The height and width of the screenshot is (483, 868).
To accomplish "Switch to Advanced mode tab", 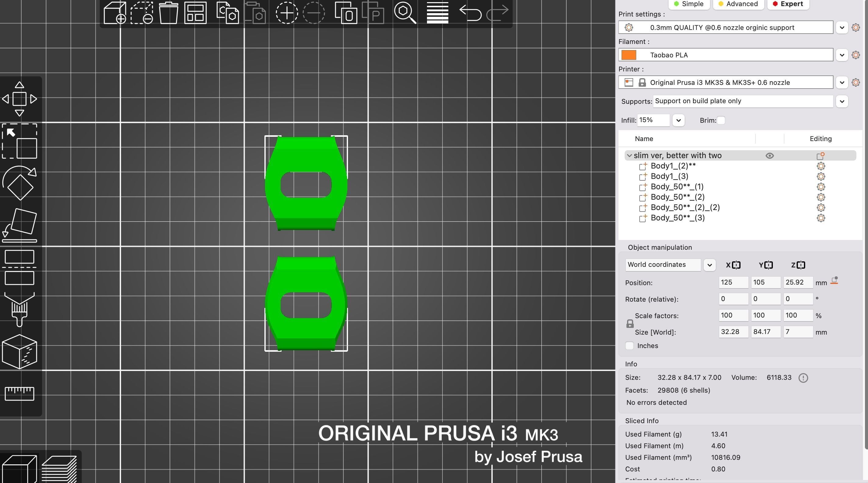I will pyautogui.click(x=738, y=4).
